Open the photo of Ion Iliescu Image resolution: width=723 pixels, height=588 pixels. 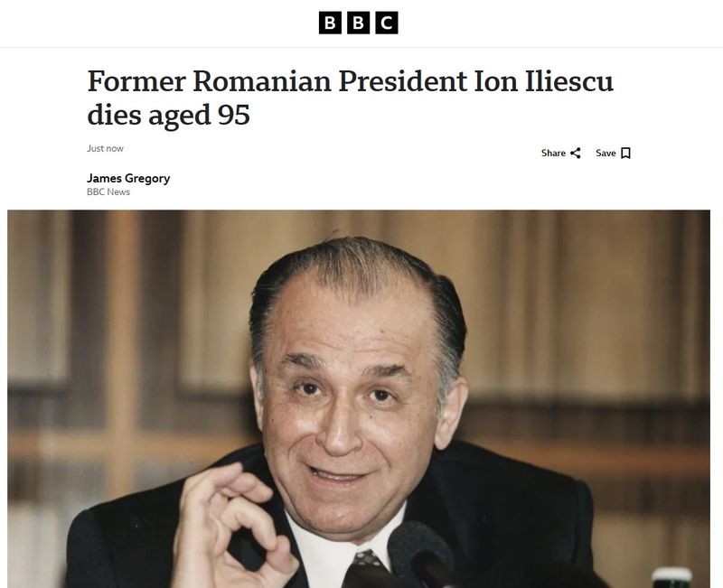click(x=361, y=397)
